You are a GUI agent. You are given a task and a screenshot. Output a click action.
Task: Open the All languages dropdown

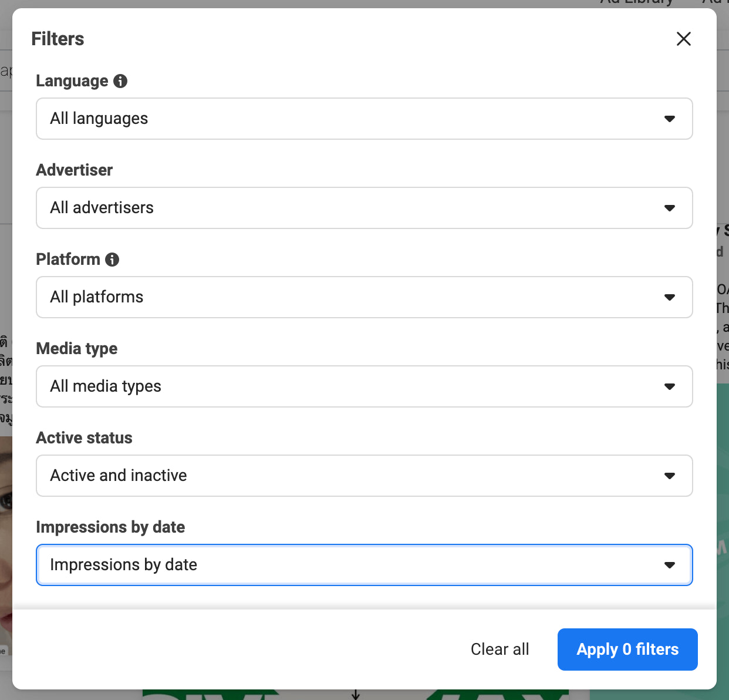pos(364,119)
